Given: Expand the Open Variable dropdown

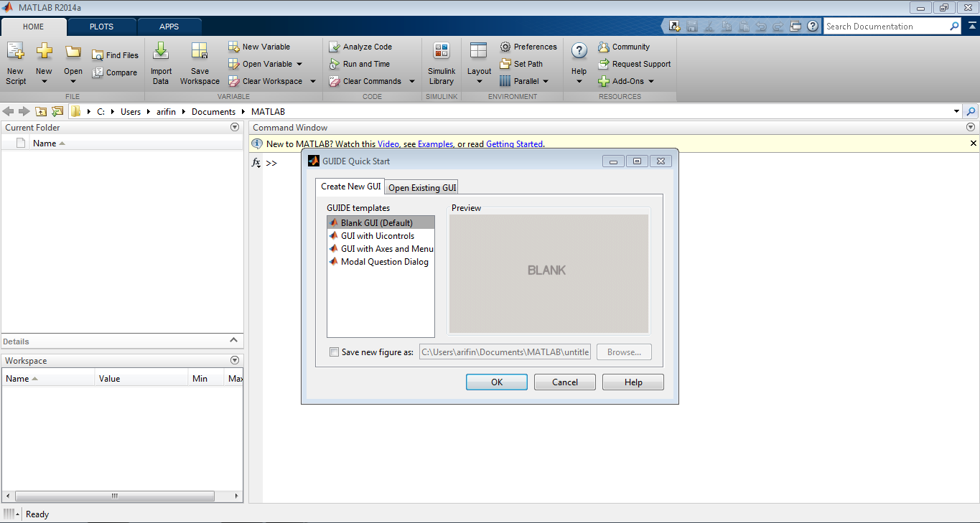Looking at the screenshot, I should click(x=299, y=64).
